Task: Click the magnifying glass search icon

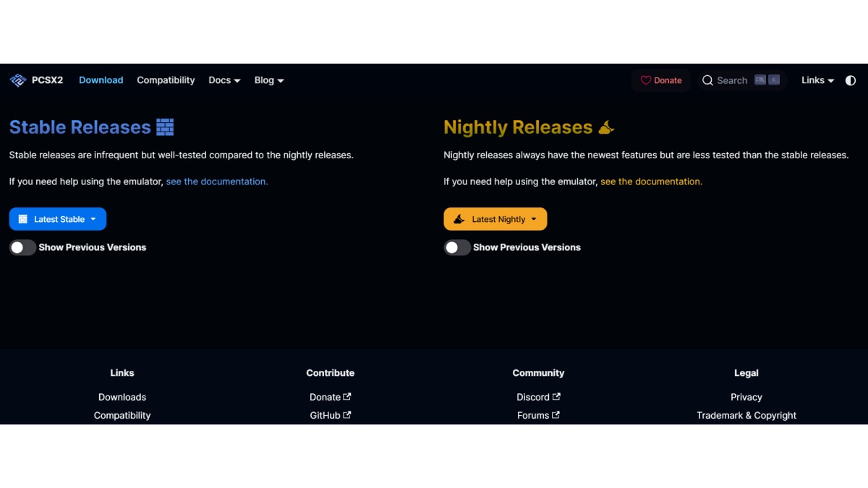Action: 707,80
